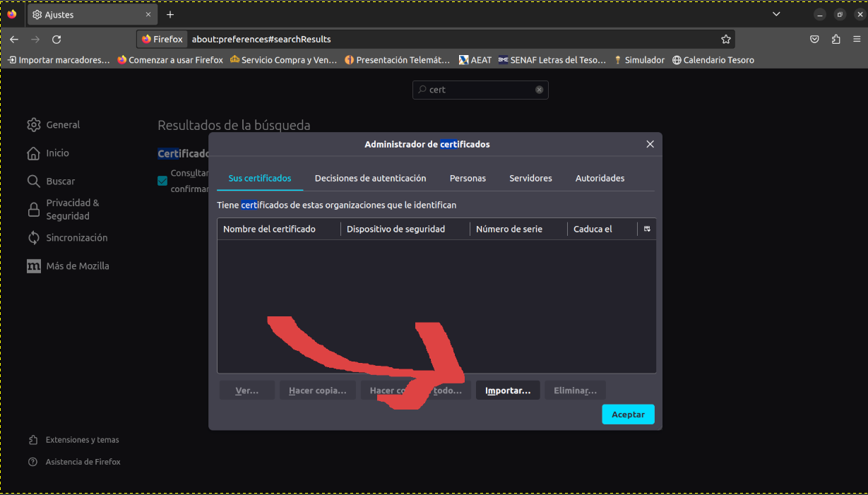The image size is (868, 495).
Task: Toggle the Consultar checkbox under Certificados
Action: [162, 181]
